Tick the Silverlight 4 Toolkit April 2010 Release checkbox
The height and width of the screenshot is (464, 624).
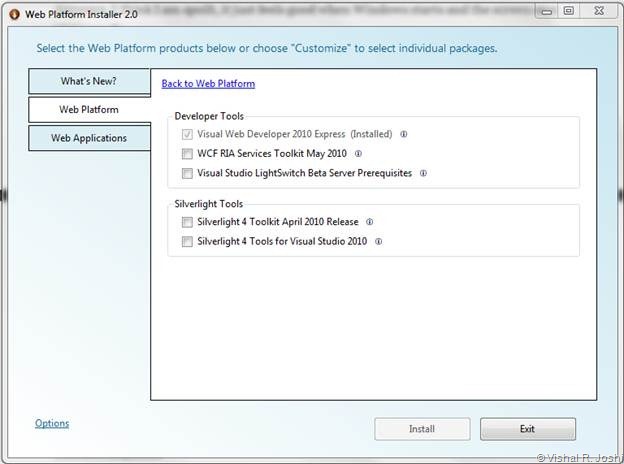[187, 222]
